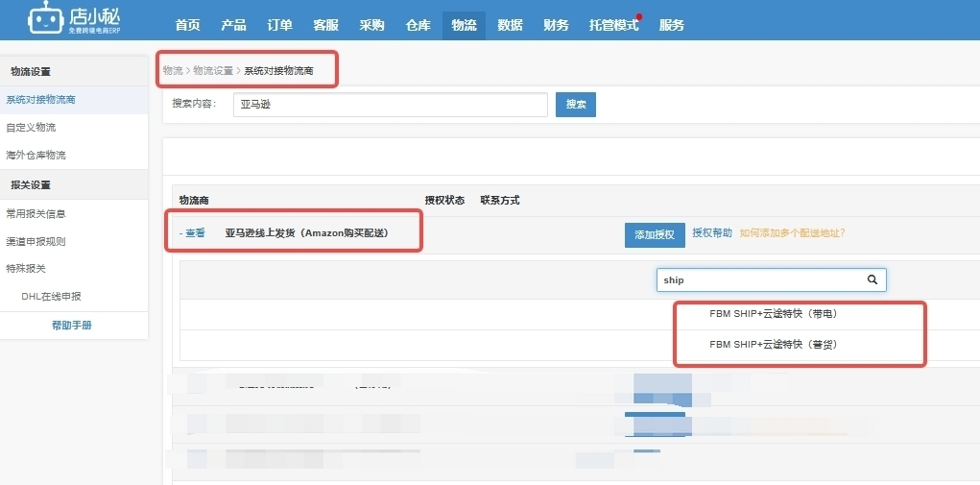This screenshot has height=485, width=980.
Task: Collapse 亚马逊线上发货 via 查看 link
Action: point(195,233)
